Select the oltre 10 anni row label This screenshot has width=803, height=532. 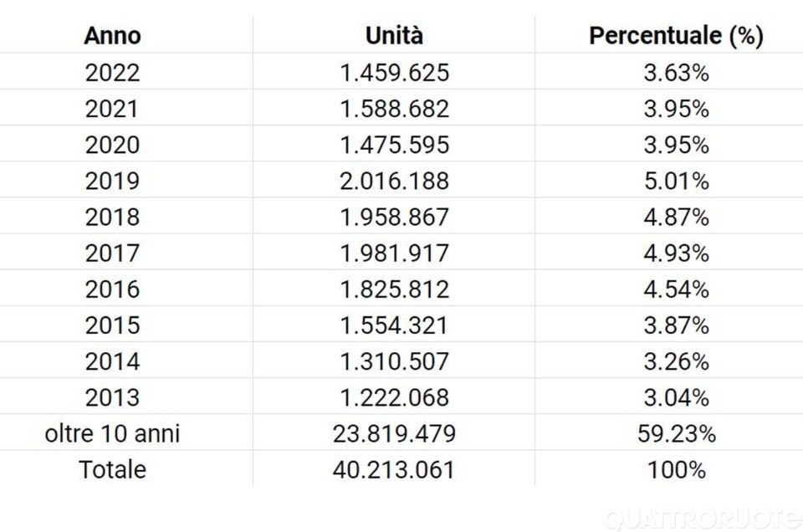point(113,434)
